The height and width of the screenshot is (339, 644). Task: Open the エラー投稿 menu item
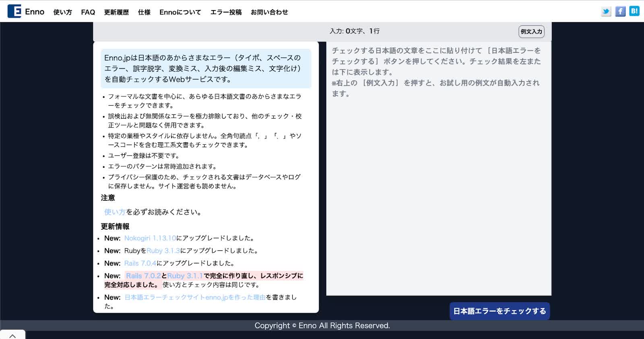coord(226,12)
